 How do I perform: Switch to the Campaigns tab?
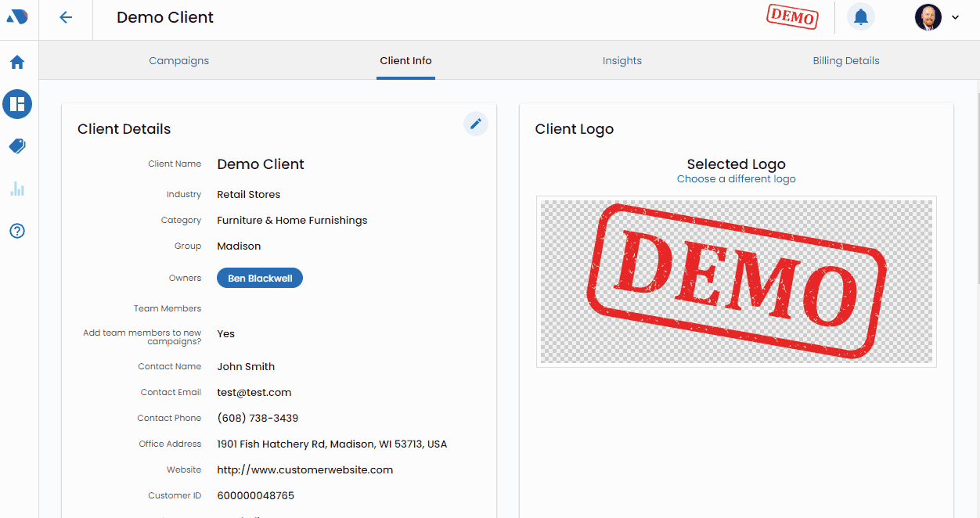[179, 60]
